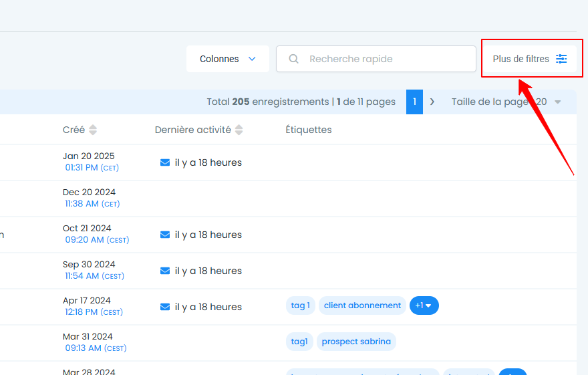Viewport: 588px width, 375px height.
Task: Sort by the Créé column
Action: 80,130
